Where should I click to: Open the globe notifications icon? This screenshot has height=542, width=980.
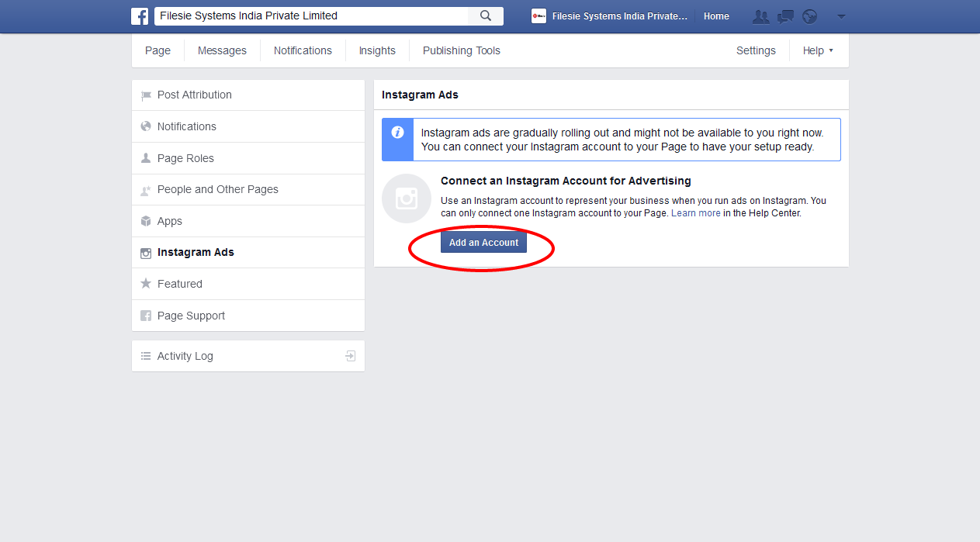coord(809,16)
